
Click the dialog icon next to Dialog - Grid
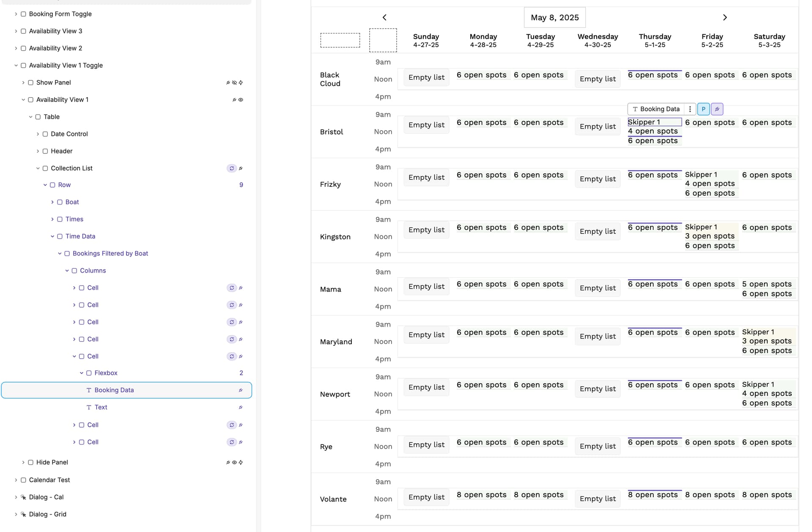pyautogui.click(x=23, y=514)
